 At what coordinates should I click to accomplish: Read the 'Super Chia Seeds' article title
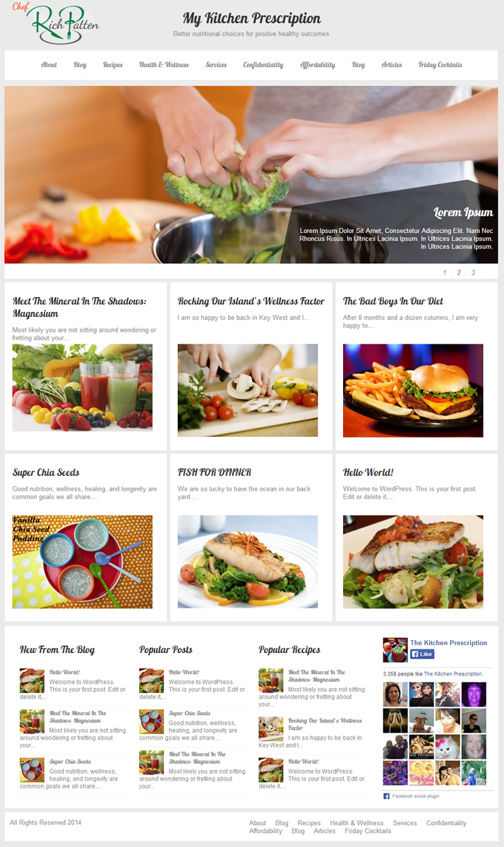pos(46,472)
